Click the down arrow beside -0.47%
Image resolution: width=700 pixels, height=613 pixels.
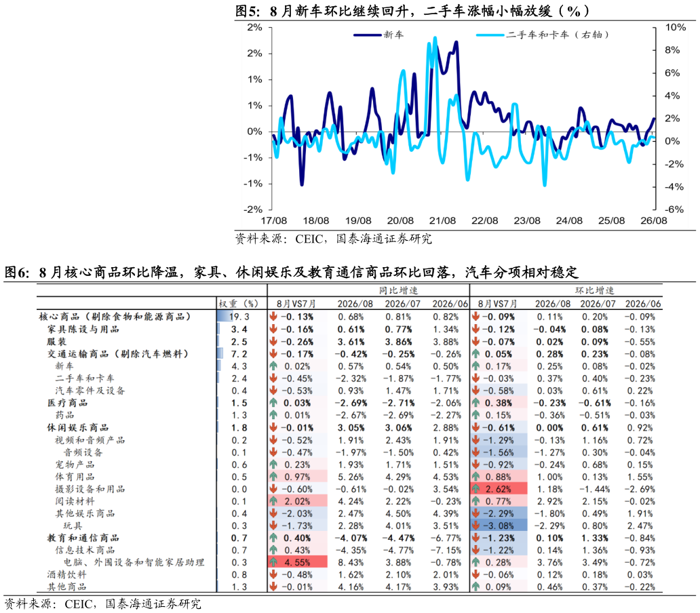coord(273,452)
